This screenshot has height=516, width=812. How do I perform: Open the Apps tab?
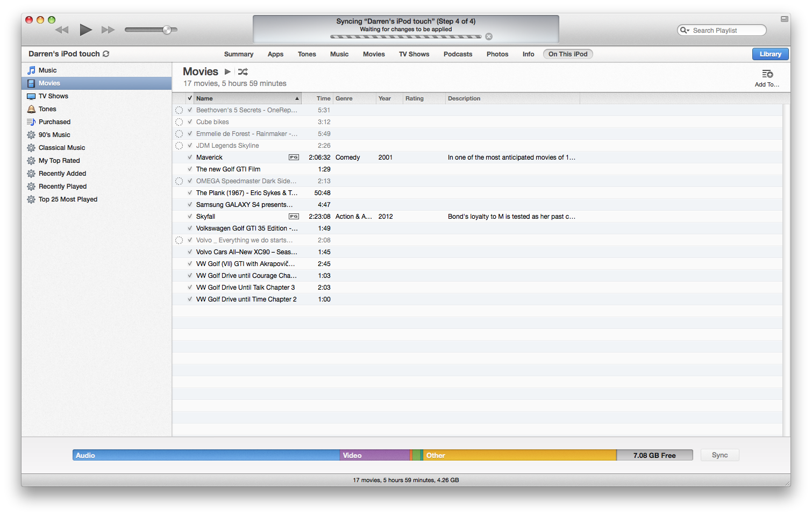pos(275,54)
